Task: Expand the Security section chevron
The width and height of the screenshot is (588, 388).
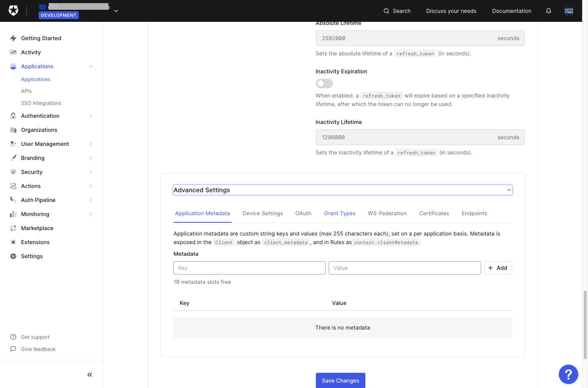Action: [91, 172]
